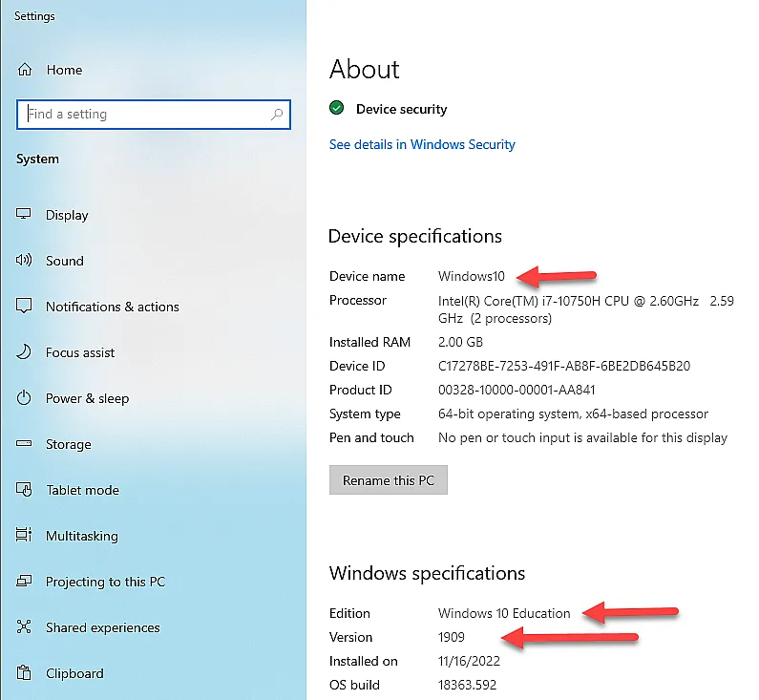759x700 pixels.
Task: Open Power & sleep settings
Action: point(87,398)
